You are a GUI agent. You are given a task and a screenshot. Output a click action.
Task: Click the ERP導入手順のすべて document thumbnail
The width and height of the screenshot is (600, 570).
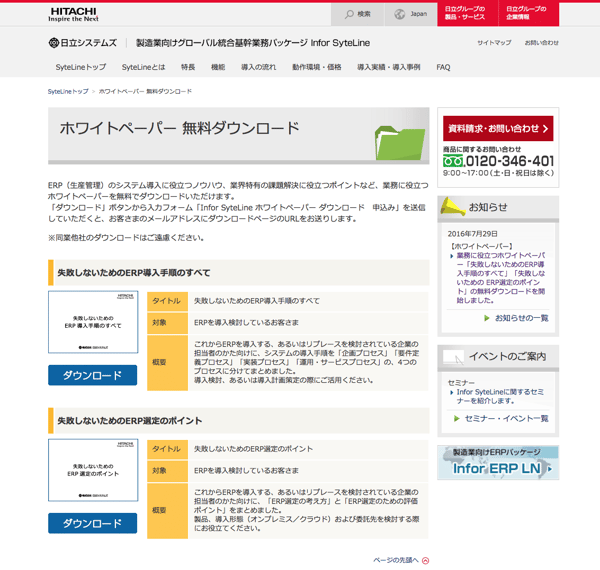(x=93, y=322)
